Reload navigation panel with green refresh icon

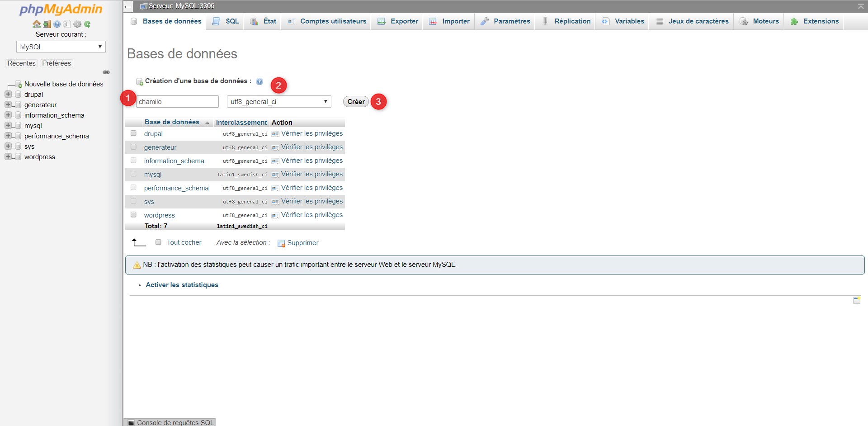[87, 24]
